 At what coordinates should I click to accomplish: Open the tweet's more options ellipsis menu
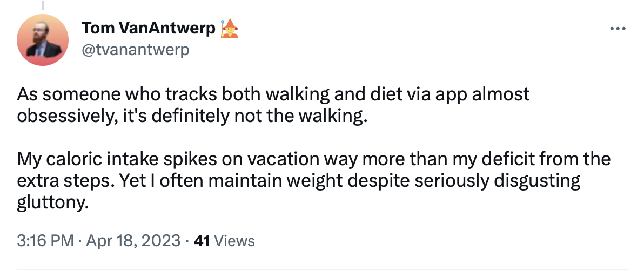[x=617, y=29]
